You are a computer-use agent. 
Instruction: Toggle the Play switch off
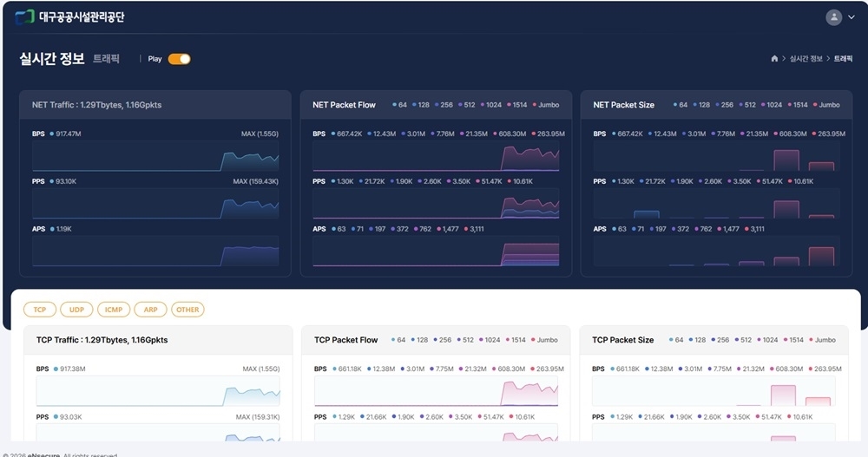[x=179, y=59]
